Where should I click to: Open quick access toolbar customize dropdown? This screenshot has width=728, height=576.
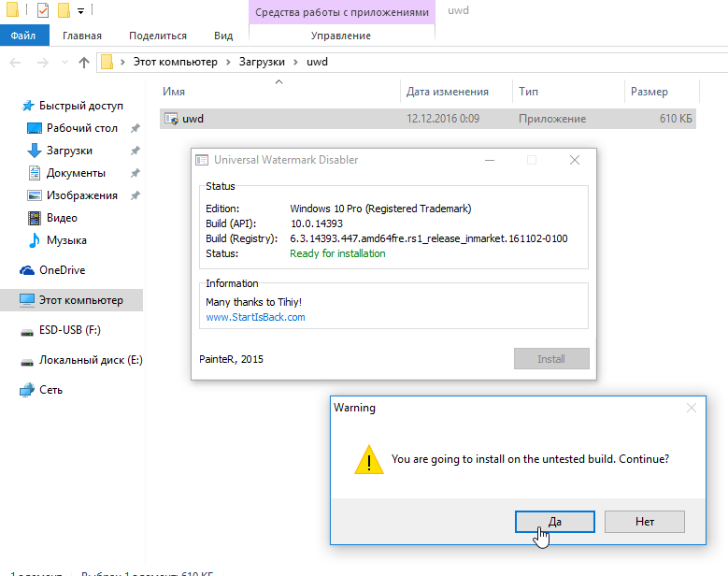80,10
